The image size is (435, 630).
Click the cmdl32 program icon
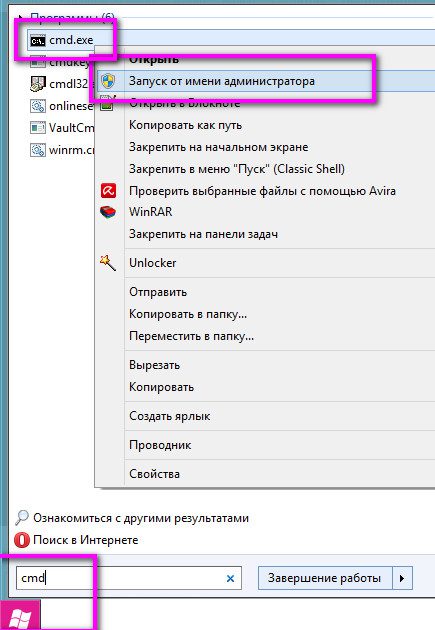[38, 84]
